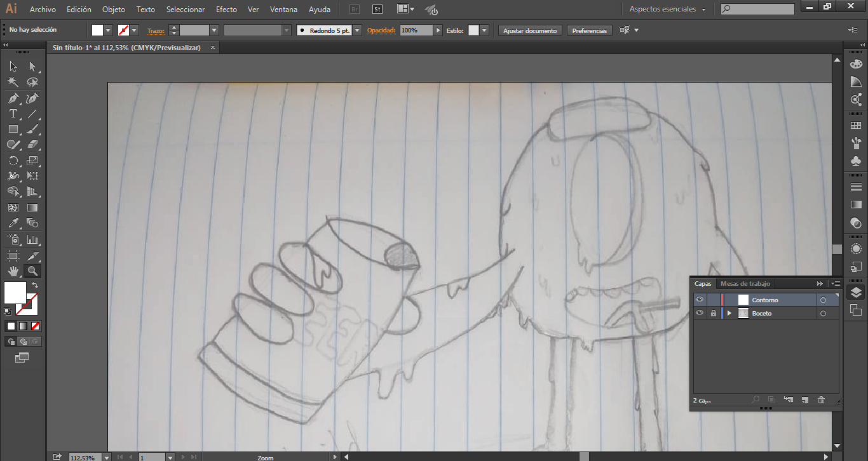Select the Pen tool
868x461 pixels.
point(13,98)
